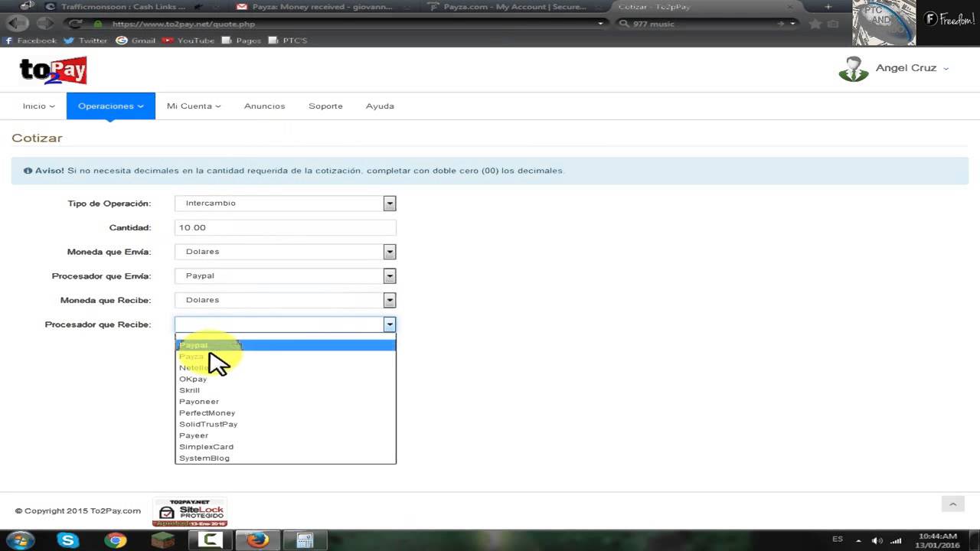Open the Operaciones menu

pos(111,106)
